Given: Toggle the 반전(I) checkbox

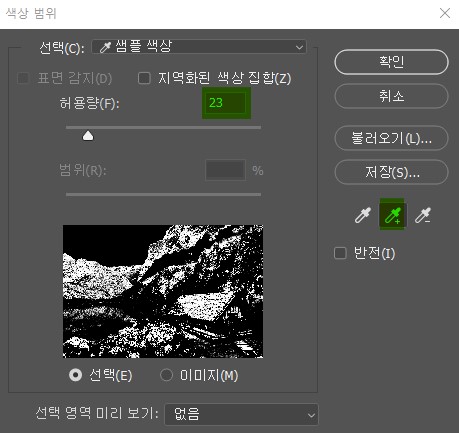Looking at the screenshot, I should click(340, 253).
